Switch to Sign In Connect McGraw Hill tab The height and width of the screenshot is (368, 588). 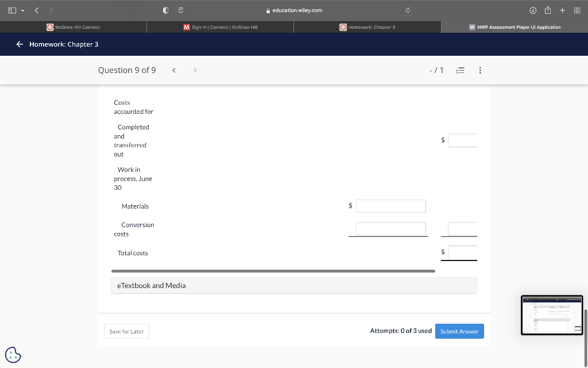tap(220, 27)
